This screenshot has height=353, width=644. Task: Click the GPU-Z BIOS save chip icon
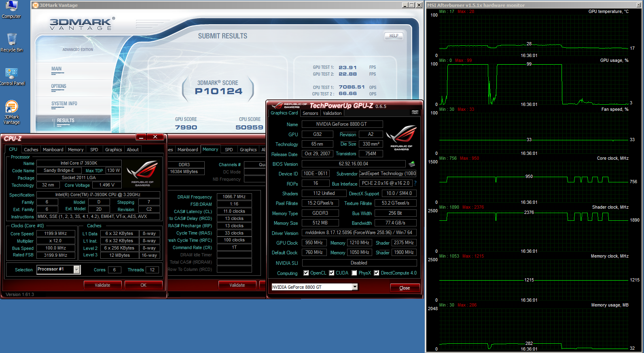pyautogui.click(x=412, y=164)
